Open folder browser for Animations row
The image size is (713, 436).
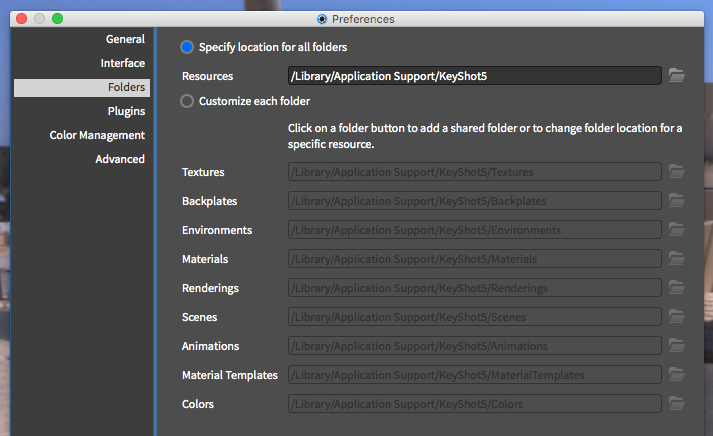tap(677, 346)
